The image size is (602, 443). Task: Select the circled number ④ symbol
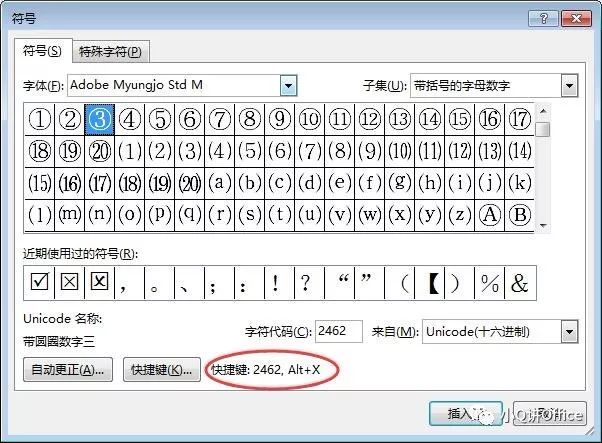pyautogui.click(x=129, y=119)
